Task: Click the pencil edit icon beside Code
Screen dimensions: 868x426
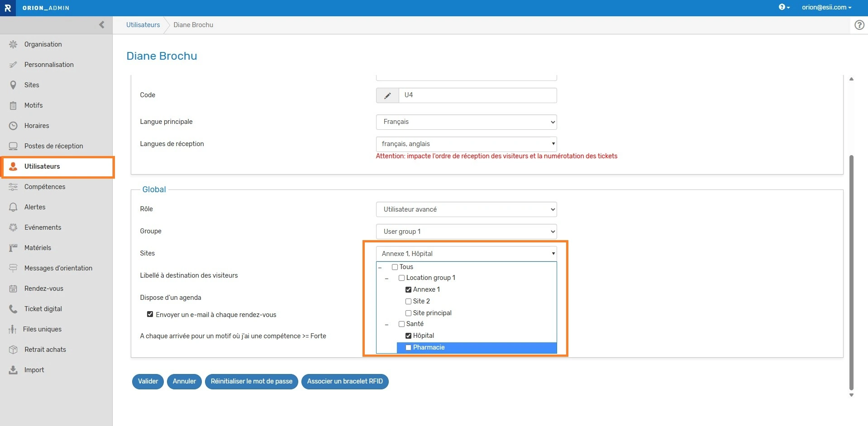Action: tap(387, 95)
